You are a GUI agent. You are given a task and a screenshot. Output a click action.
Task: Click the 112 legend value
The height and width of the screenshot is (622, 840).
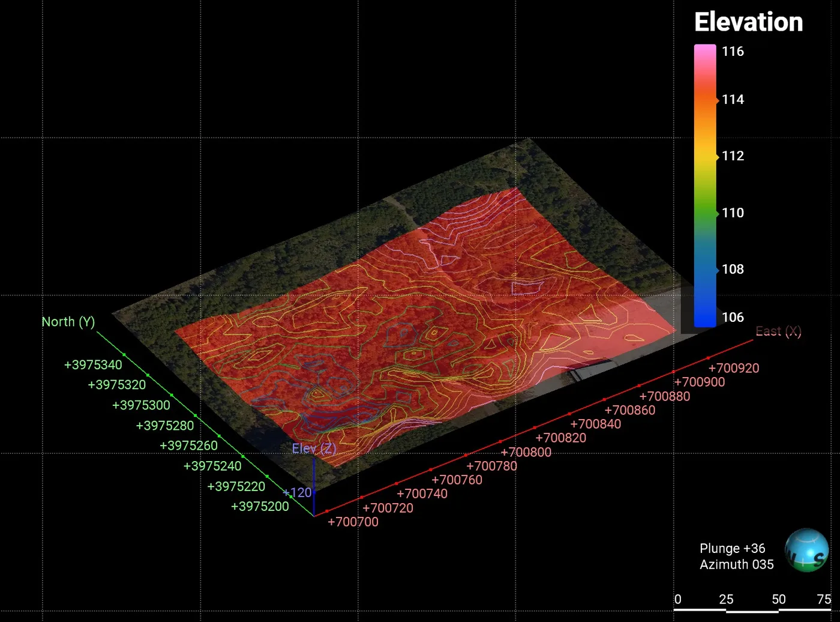tap(733, 156)
